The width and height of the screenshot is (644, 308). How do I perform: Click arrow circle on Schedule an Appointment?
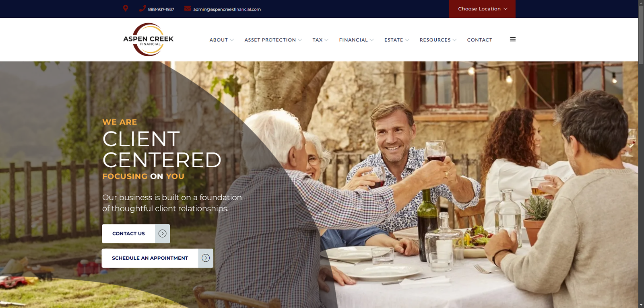click(206, 258)
